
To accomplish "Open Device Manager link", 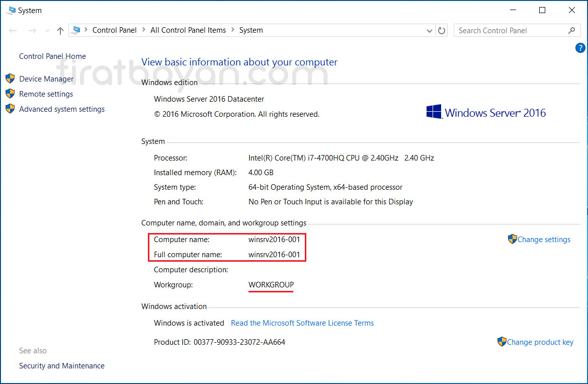I will pyautogui.click(x=46, y=79).
